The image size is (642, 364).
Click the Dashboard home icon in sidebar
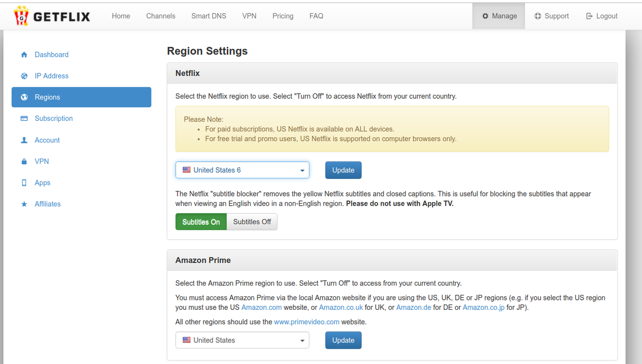[24, 55]
